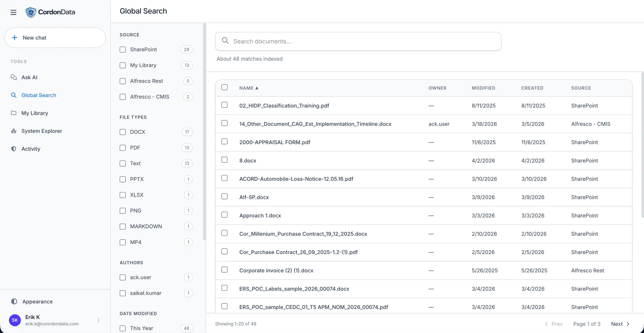Check the My Library source filter
Screen dimensions: 644x333
click(123, 65)
